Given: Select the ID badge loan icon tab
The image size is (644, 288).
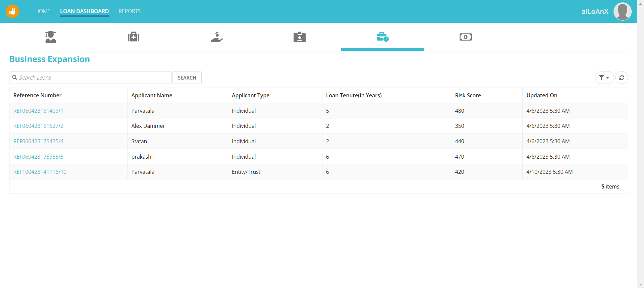Looking at the screenshot, I should point(300,37).
